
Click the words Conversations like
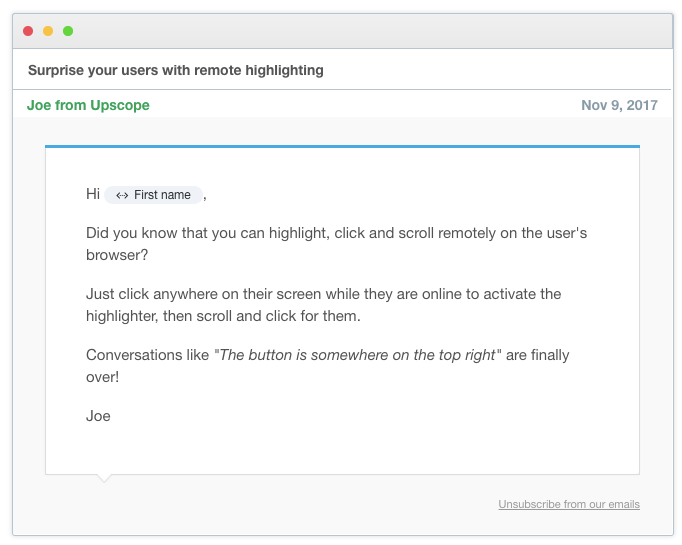click(x=148, y=355)
